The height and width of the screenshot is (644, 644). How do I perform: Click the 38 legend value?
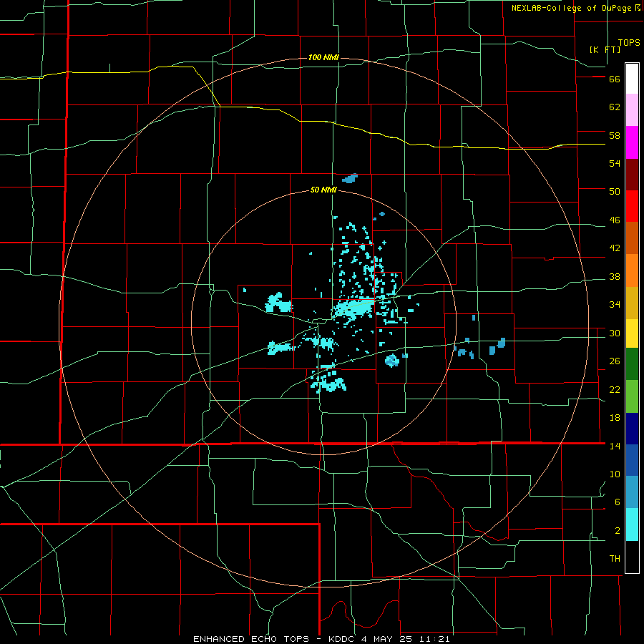pos(615,276)
